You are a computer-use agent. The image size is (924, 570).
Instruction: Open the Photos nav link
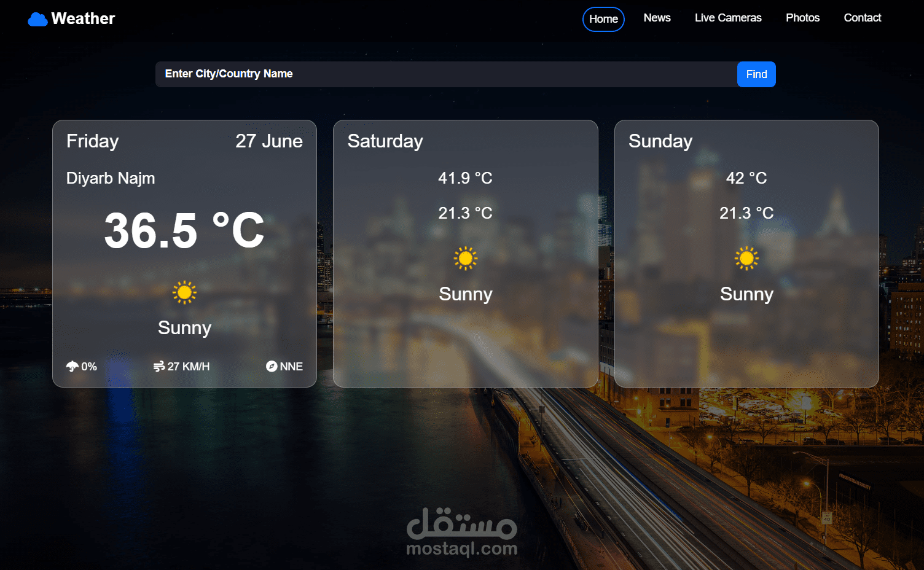tap(802, 18)
